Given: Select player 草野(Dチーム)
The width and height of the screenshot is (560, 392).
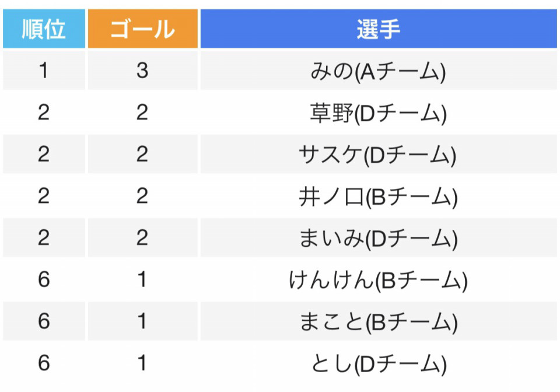Looking at the screenshot, I should (378, 113).
